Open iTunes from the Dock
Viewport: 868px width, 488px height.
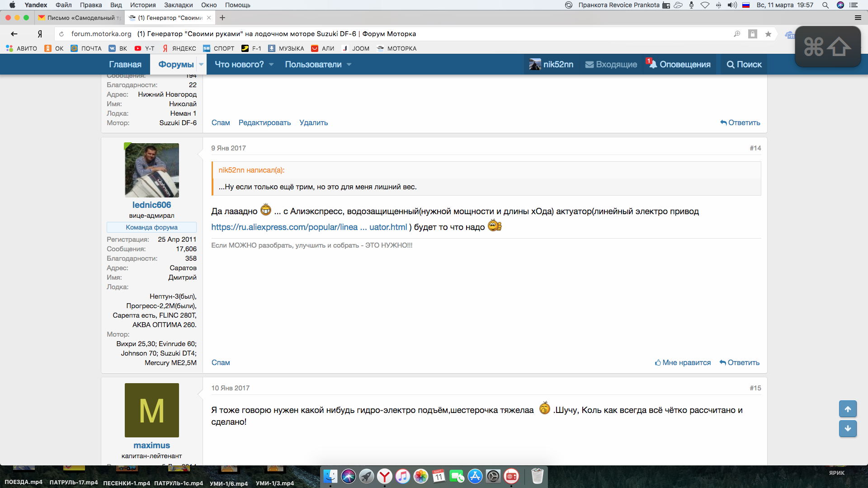coord(403,476)
